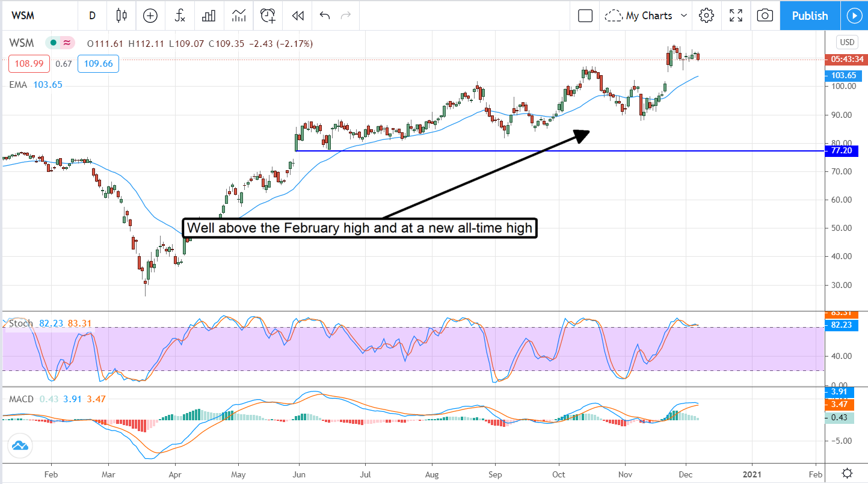
Task: Open the D timeframe interval dropdown
Action: click(x=92, y=16)
